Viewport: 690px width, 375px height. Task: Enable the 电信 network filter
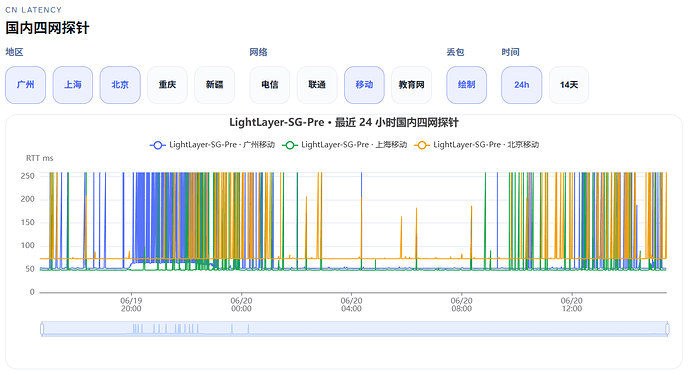click(x=270, y=85)
